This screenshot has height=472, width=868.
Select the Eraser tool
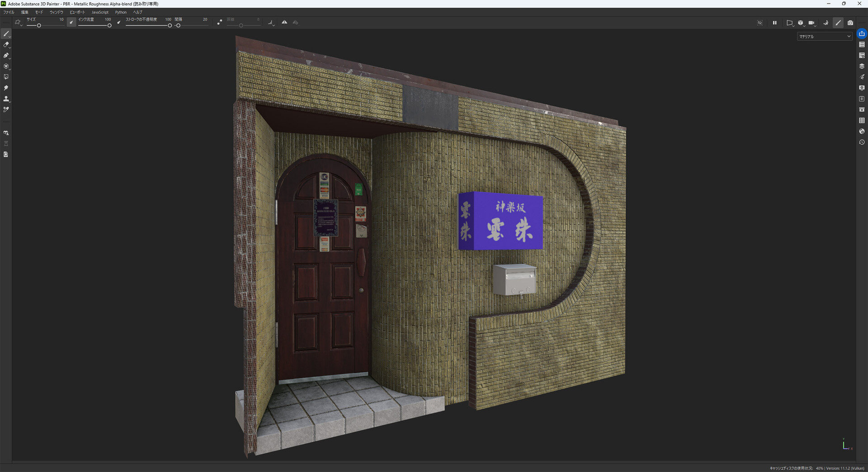(x=6, y=45)
